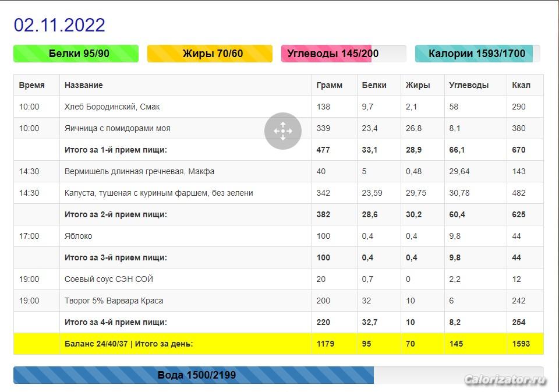The image size is (559, 392).
Task: Click the Белки 95/90 progress bar
Action: tap(76, 54)
